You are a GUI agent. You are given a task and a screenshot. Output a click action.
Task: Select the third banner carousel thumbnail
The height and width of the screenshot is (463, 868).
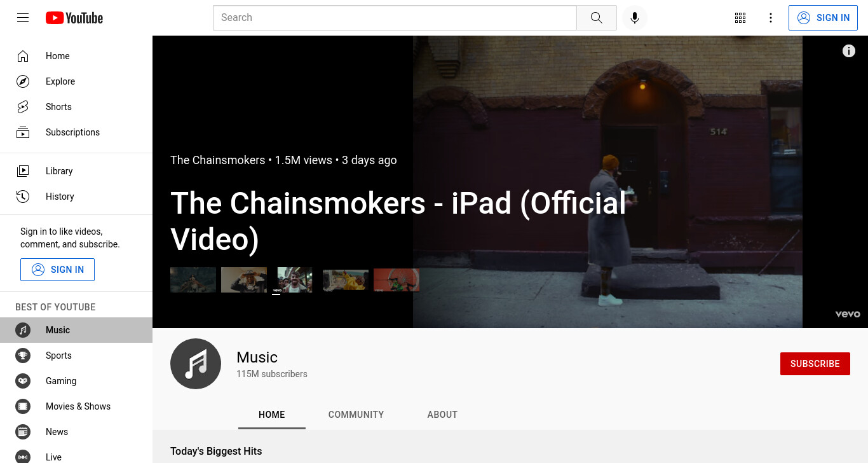click(295, 280)
